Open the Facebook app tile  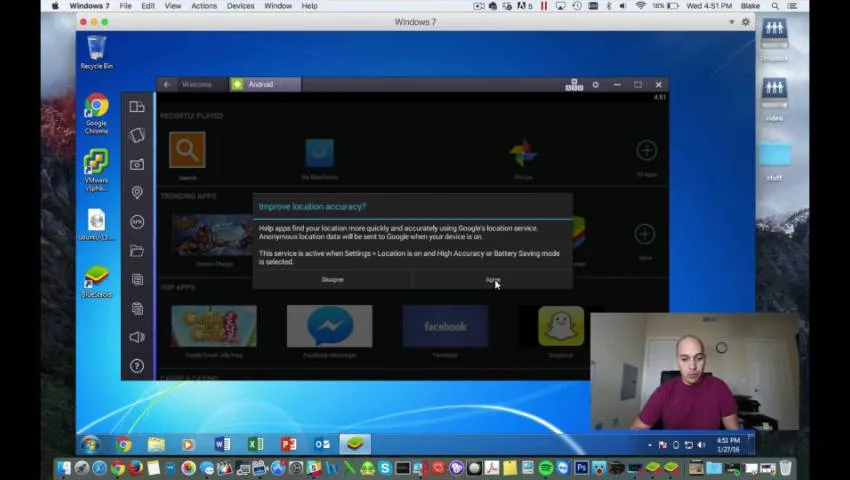pyautogui.click(x=445, y=326)
